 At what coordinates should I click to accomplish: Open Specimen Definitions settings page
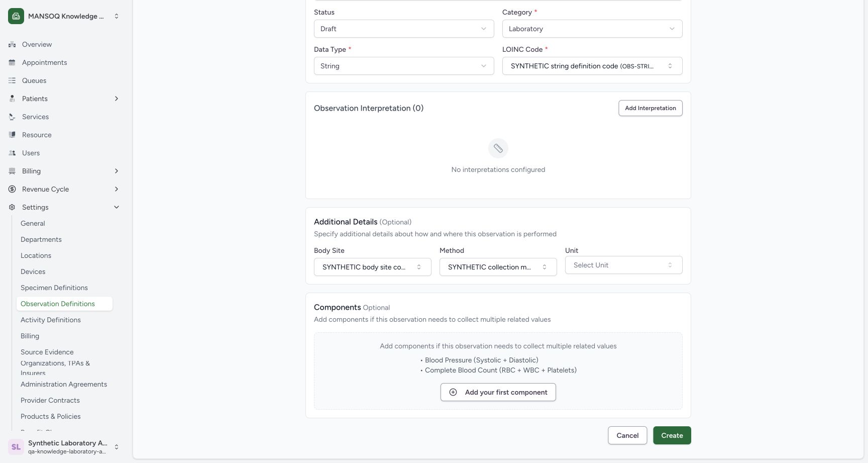[54, 288]
